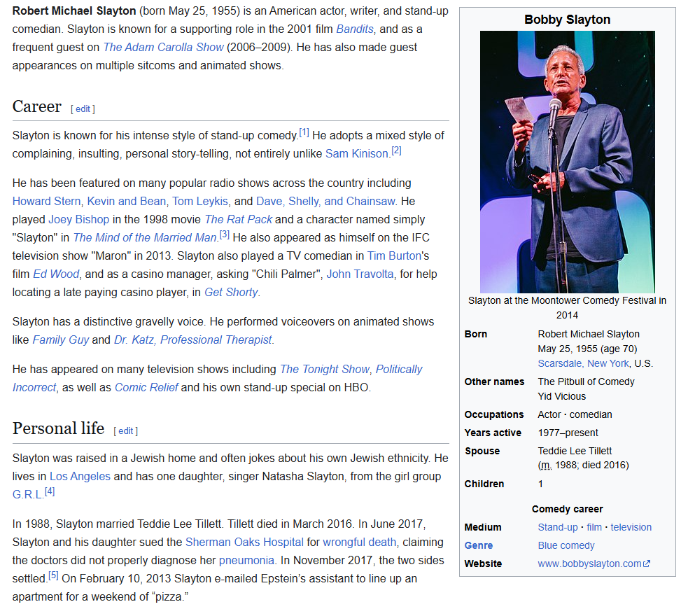Click Bobby Slayton's infobox photo
Image resolution: width=688 pixels, height=616 pixels.
point(567,162)
